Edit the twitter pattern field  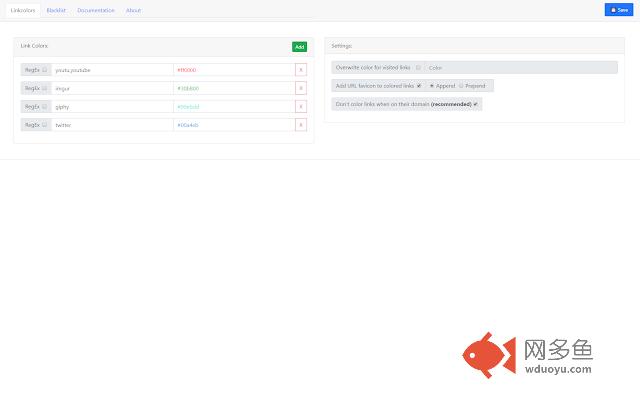112,125
